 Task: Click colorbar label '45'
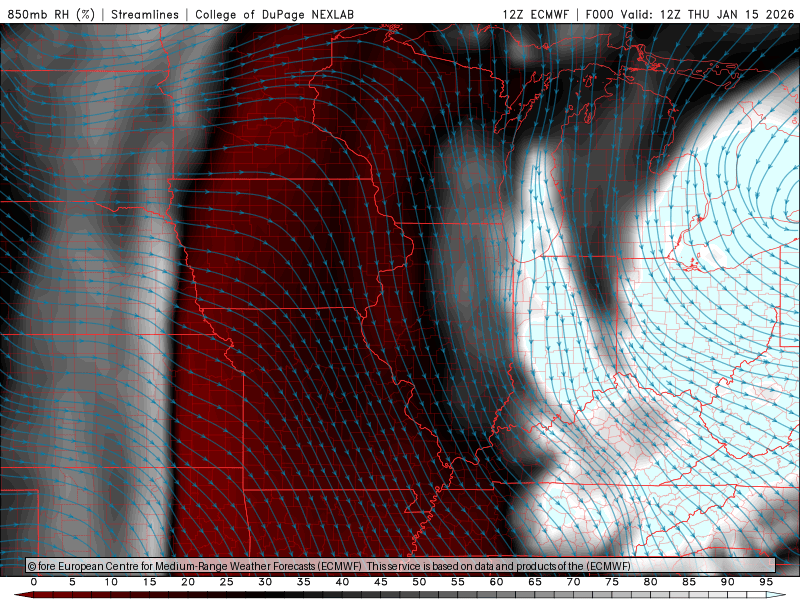pos(381,582)
